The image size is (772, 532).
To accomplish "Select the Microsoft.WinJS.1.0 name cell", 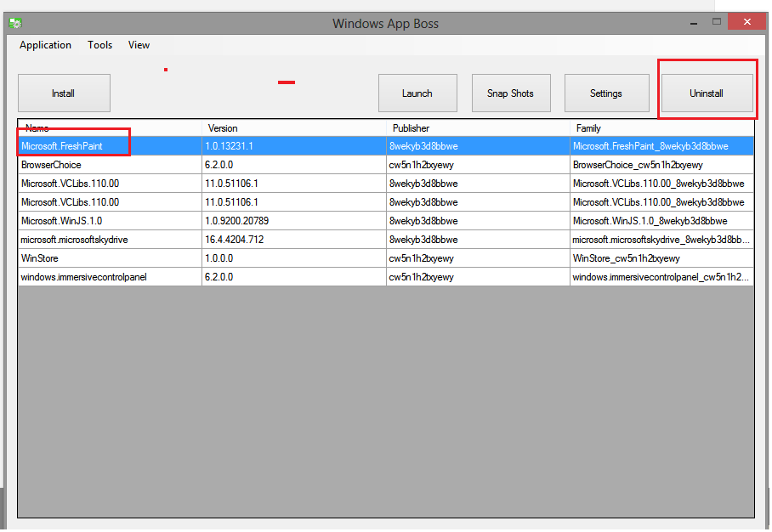I will (x=110, y=221).
